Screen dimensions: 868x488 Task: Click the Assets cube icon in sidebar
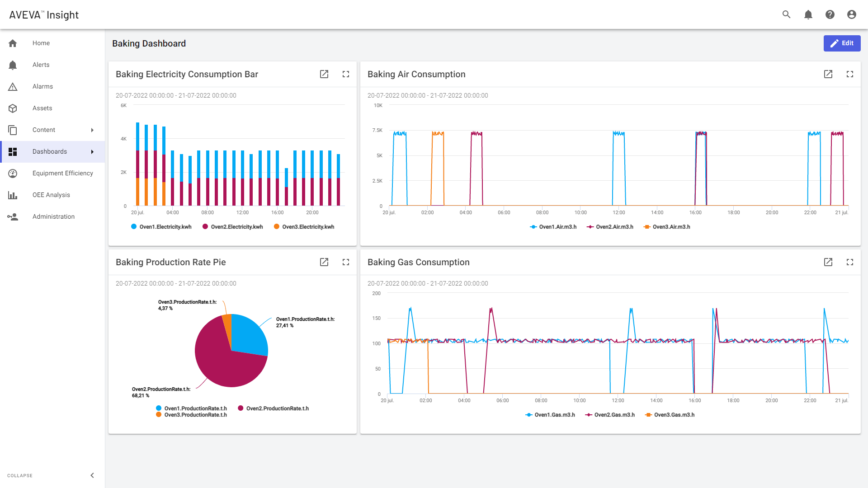[13, 108]
